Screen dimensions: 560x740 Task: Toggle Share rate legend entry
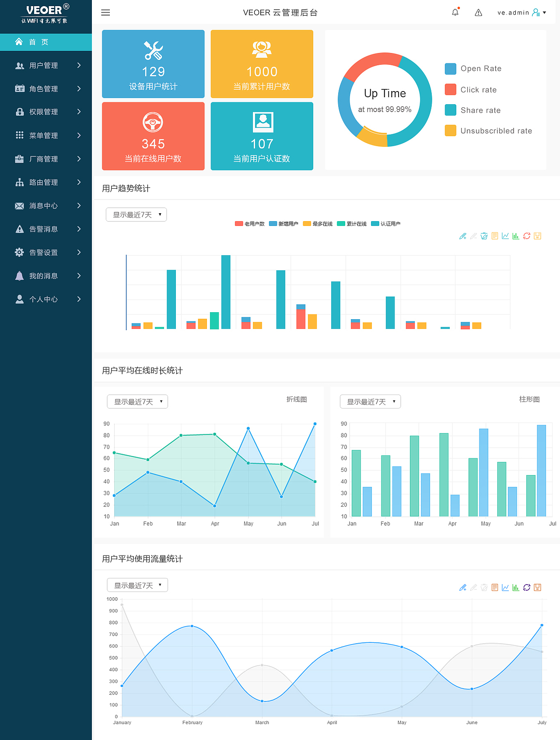(473, 110)
